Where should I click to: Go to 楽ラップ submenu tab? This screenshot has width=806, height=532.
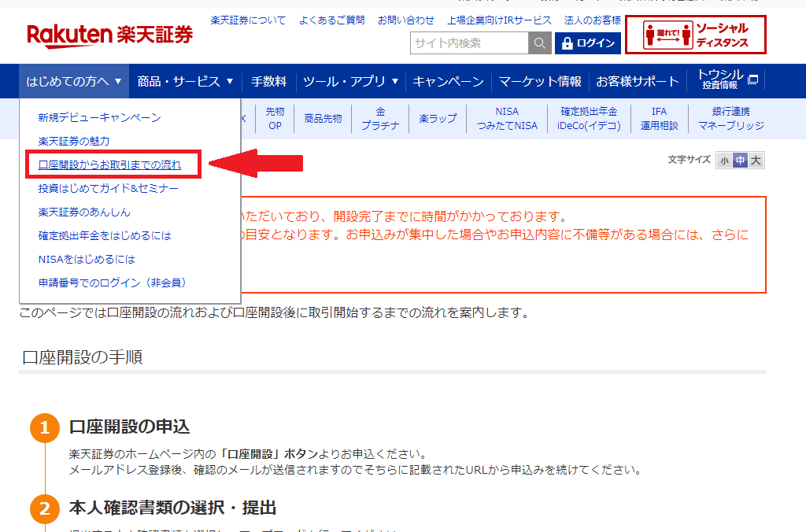438,118
